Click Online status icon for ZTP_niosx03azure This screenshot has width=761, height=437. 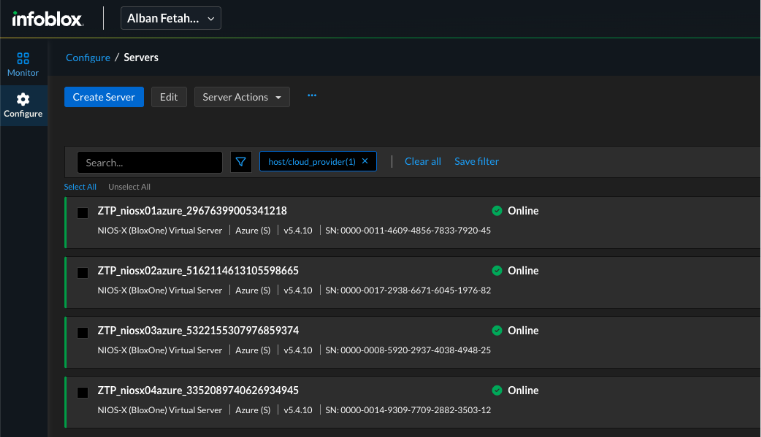(496, 331)
